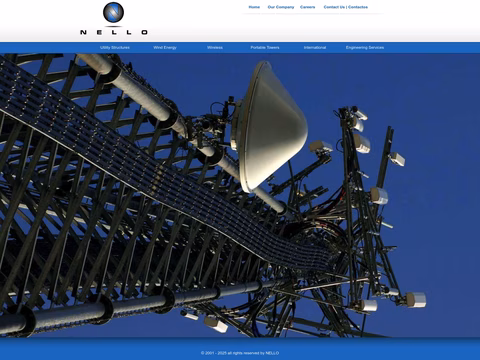Viewport: 480px width, 360px height.
Task: Open the Home link
Action: (x=254, y=7)
